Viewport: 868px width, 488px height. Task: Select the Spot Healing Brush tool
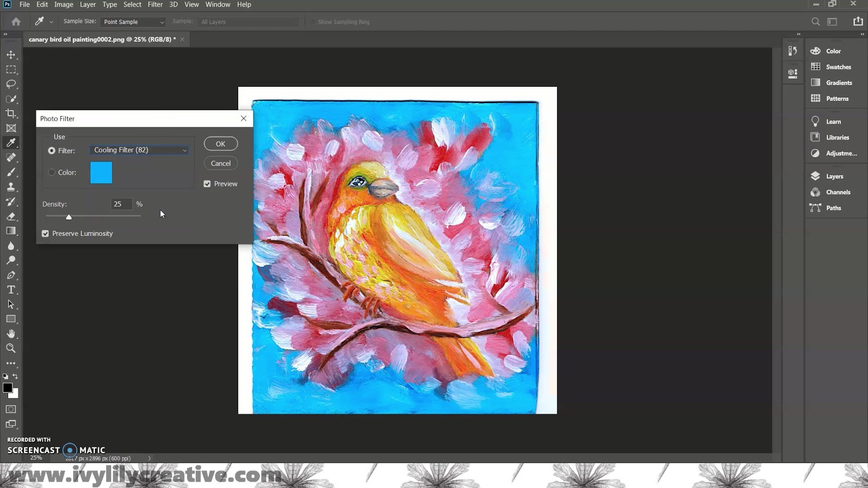click(x=11, y=157)
